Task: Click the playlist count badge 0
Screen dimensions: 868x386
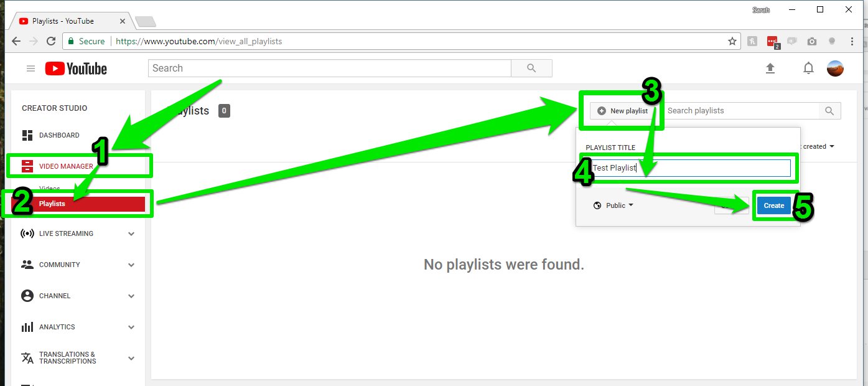Action: [224, 111]
